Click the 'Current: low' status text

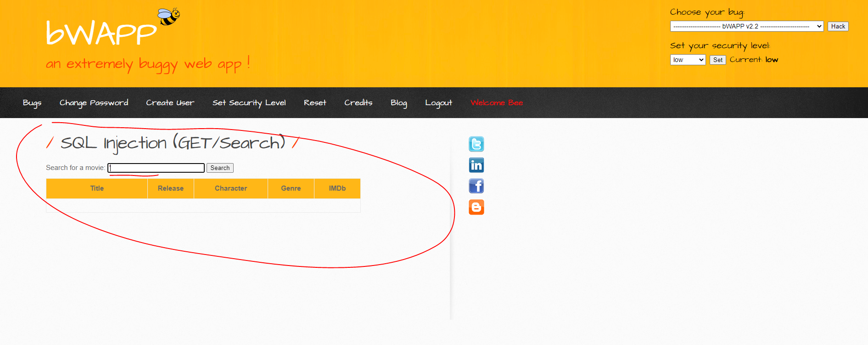coord(754,60)
